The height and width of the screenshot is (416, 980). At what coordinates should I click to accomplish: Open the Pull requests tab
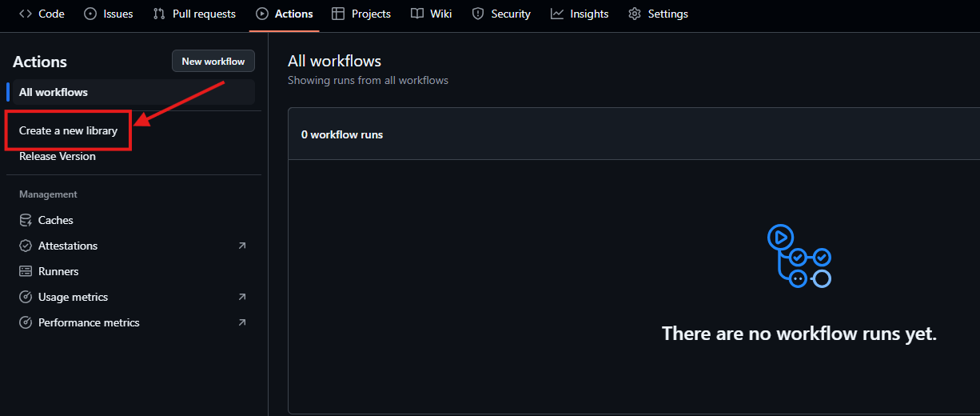pyautogui.click(x=194, y=14)
